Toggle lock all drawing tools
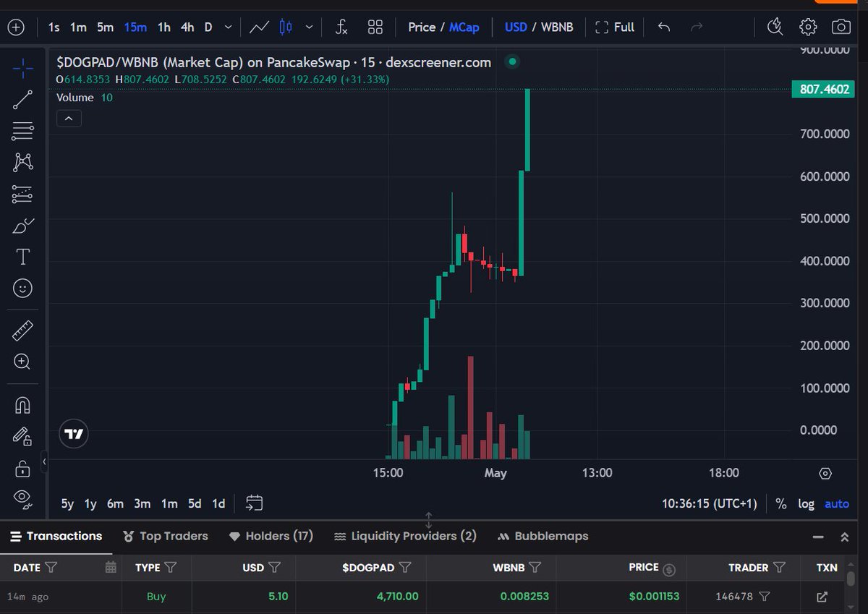868x614 pixels. (22, 468)
